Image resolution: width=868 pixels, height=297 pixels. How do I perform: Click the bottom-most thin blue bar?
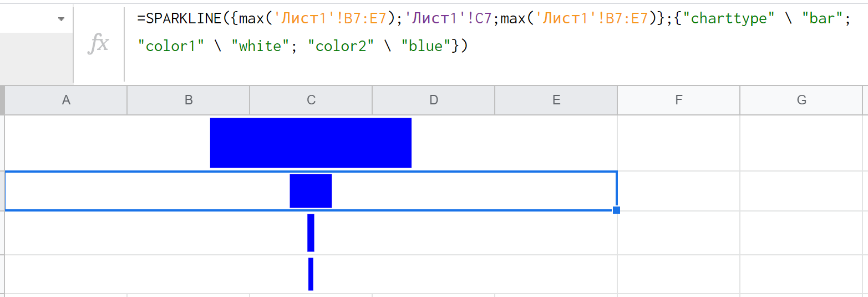[x=311, y=274]
